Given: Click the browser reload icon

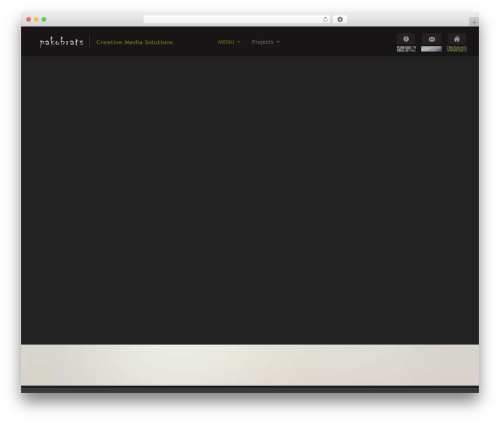Looking at the screenshot, I should tap(325, 19).
